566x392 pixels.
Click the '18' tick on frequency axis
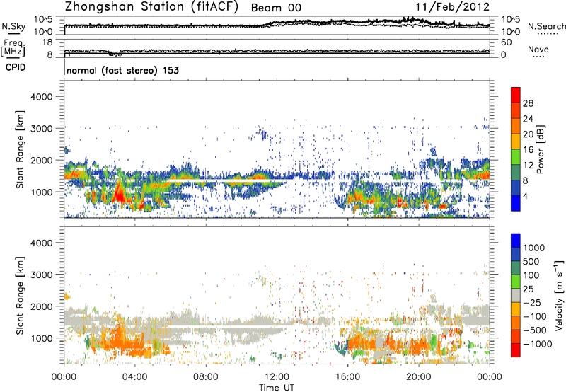click(47, 42)
